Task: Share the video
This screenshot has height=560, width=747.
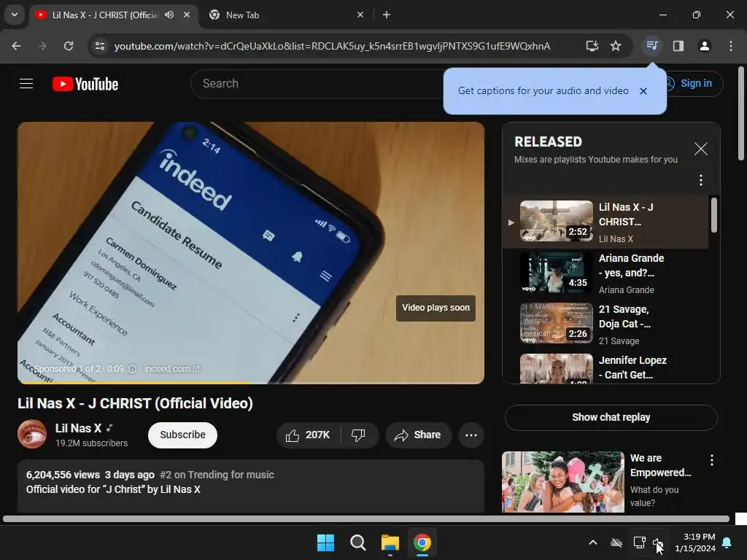Action: 418,435
